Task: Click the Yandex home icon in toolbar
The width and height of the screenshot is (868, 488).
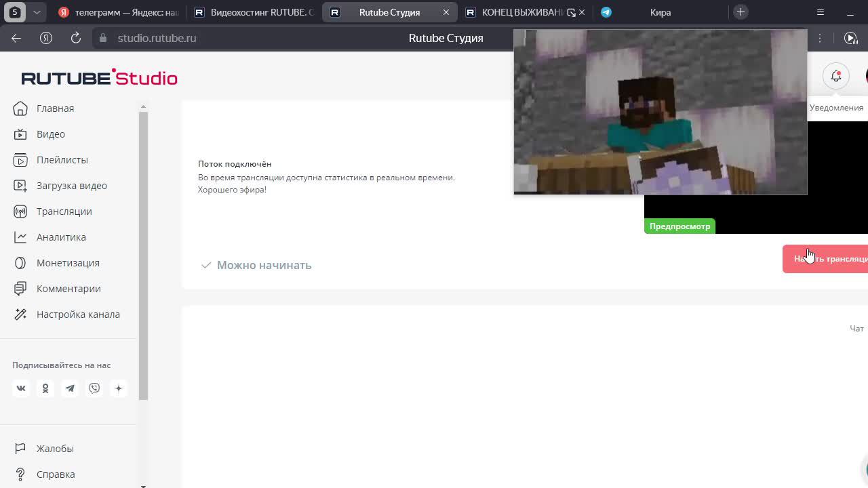Action: tap(46, 38)
